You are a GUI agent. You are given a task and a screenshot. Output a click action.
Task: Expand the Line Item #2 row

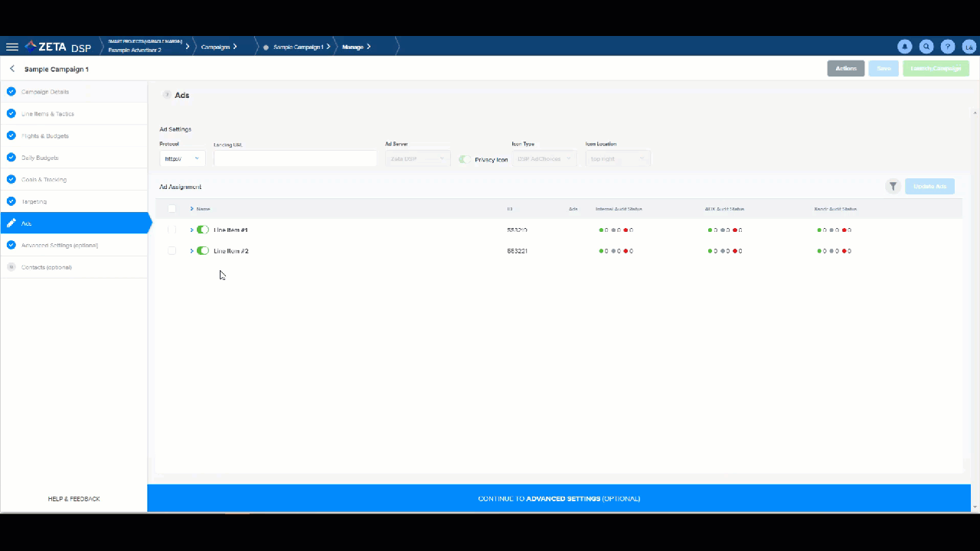tap(191, 251)
